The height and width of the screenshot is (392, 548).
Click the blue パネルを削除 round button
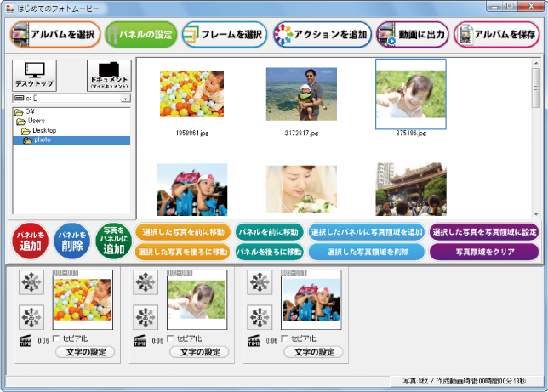(71, 241)
